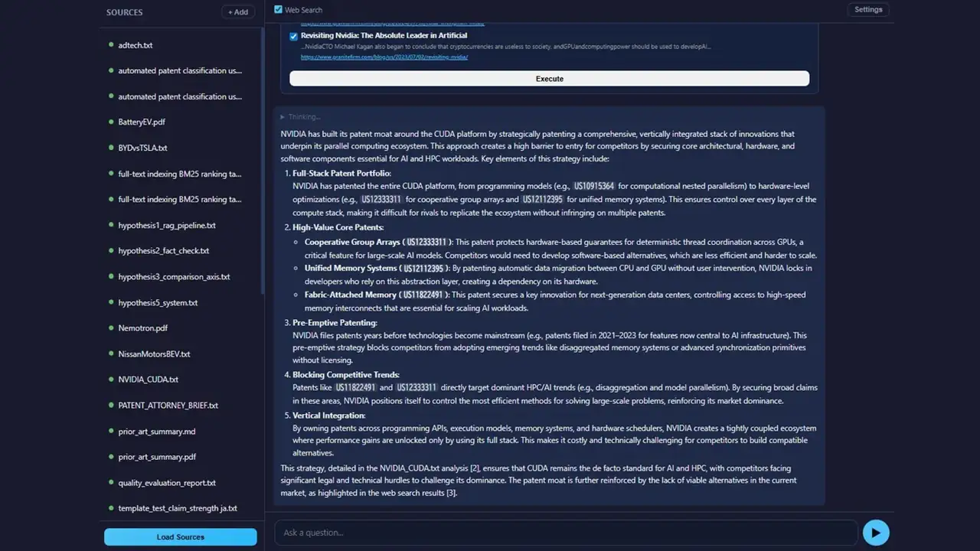The height and width of the screenshot is (551, 980).
Task: Select the adtech.txt source
Action: click(x=136, y=45)
